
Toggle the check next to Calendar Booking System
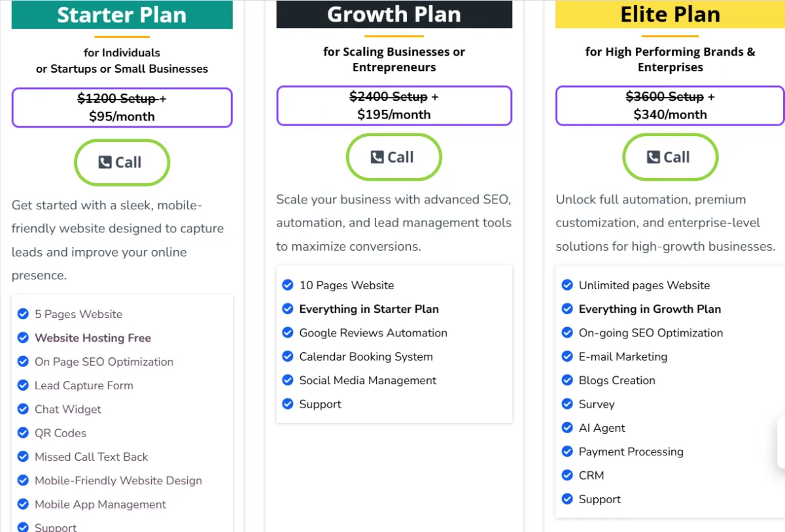[287, 356]
